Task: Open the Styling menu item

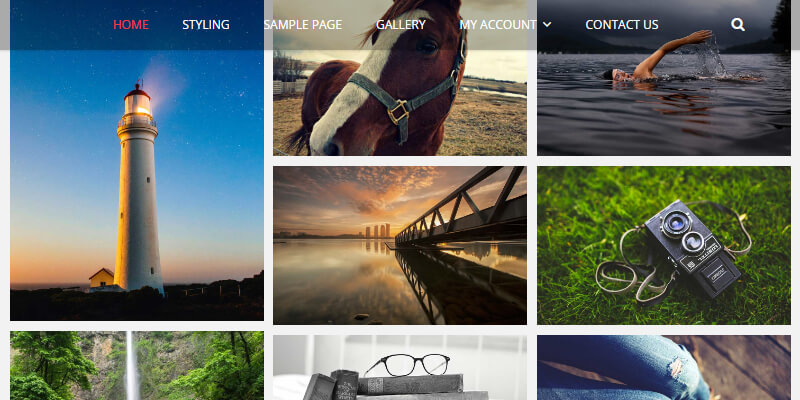Action: 206,24
